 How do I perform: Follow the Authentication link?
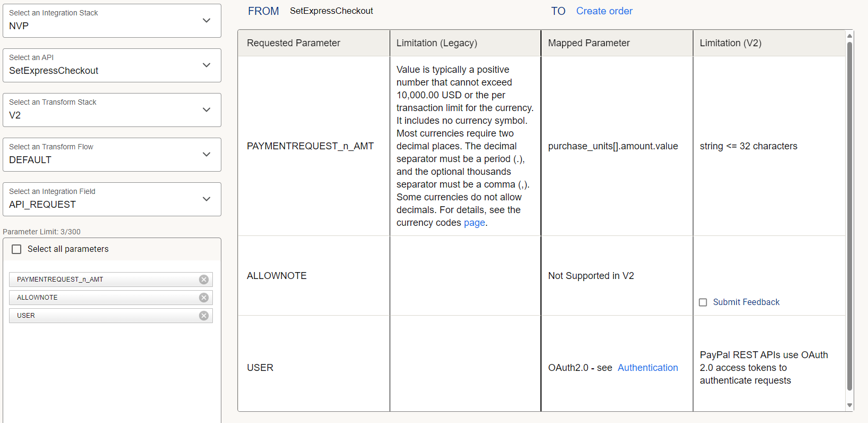[648, 368]
